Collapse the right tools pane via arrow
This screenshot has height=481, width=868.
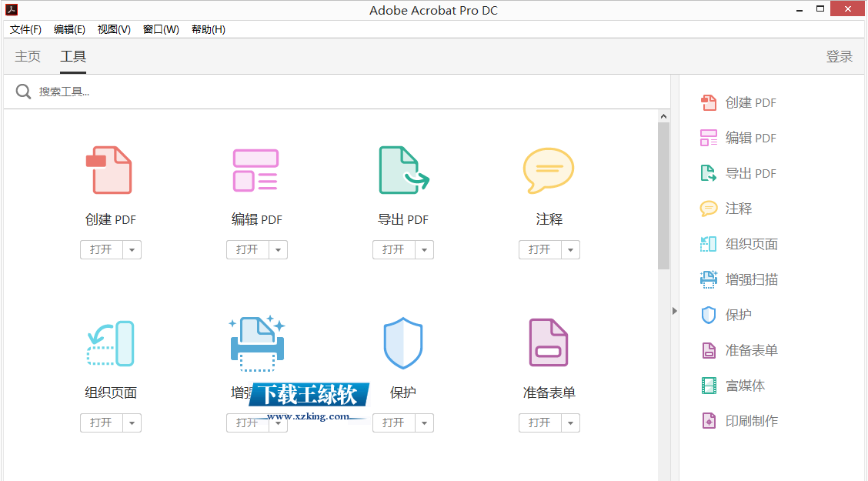674,311
